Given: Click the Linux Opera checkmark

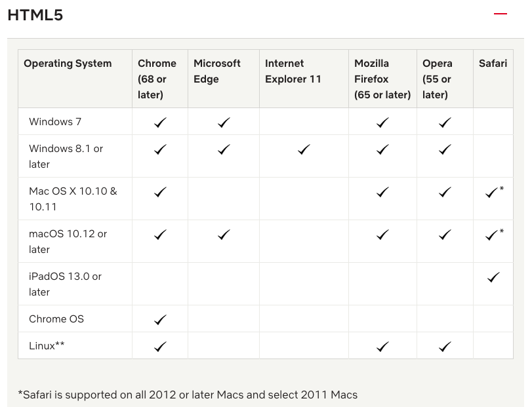Looking at the screenshot, I should [445, 347].
